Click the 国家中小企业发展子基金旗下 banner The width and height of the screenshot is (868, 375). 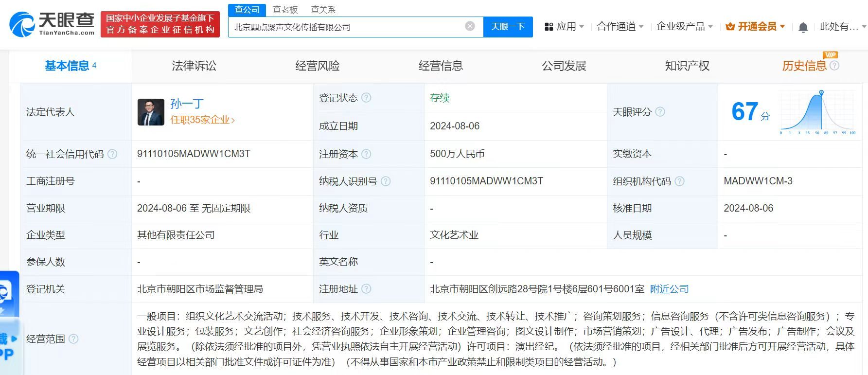[160, 24]
